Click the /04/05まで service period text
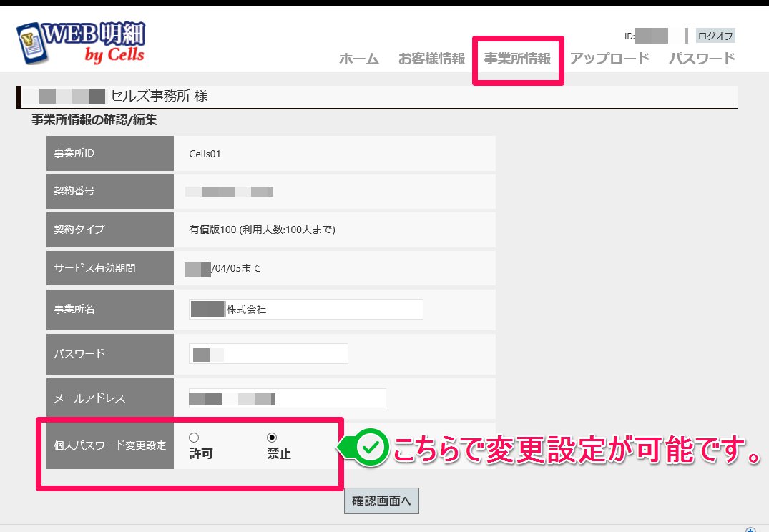The image size is (769, 532). (236, 268)
